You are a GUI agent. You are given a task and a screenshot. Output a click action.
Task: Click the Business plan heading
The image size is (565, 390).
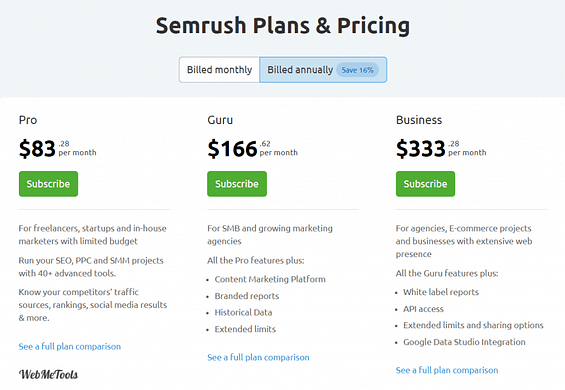pyautogui.click(x=419, y=120)
